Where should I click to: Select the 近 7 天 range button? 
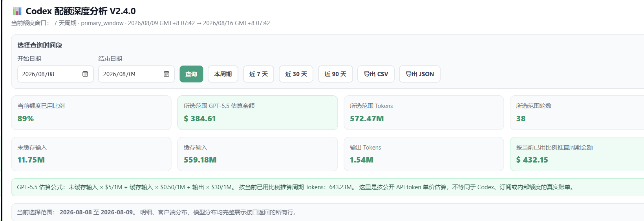coord(258,74)
